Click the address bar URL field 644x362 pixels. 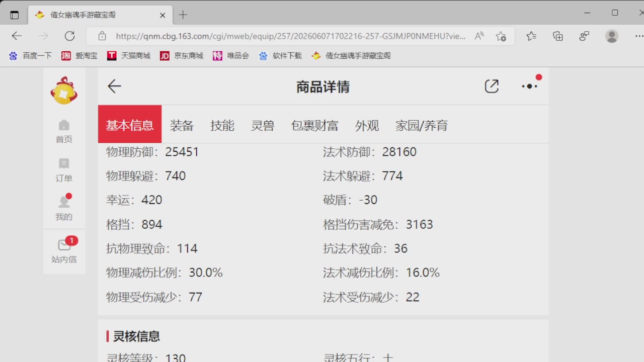pos(291,36)
